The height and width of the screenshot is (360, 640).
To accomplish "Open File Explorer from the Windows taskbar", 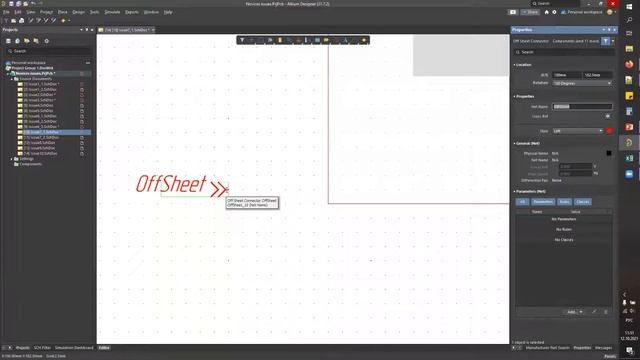I will pos(629,49).
